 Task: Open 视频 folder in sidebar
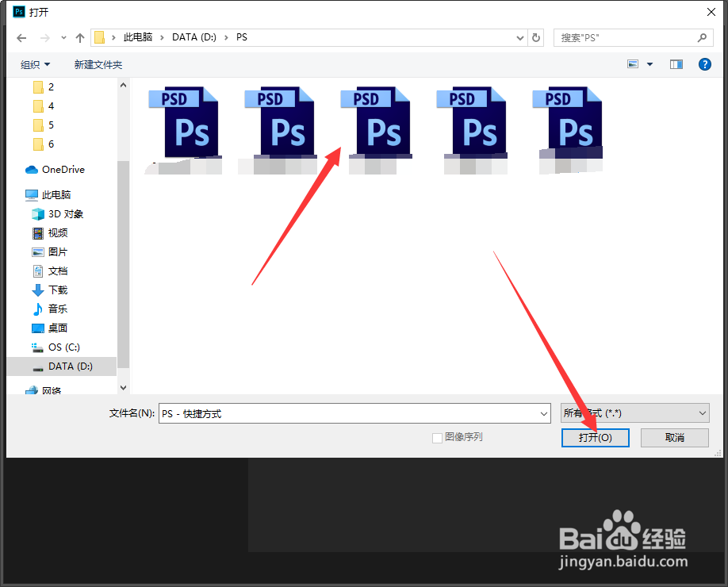(50, 232)
